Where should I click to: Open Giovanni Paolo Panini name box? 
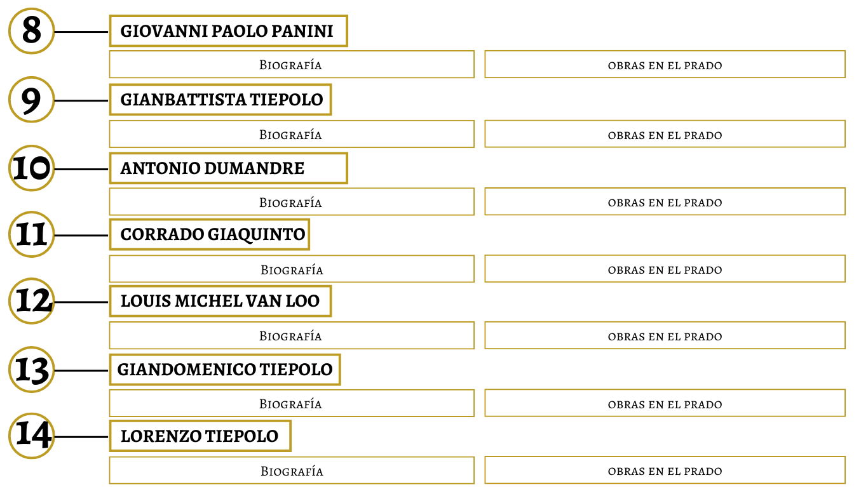(229, 31)
